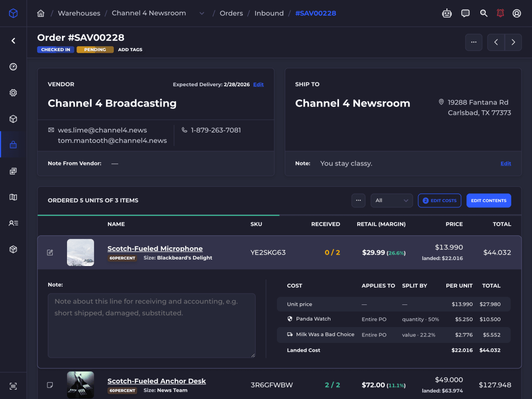Screen dimensions: 532x399
Task: Click the #SAV00228 breadcrumb
Action: point(316,13)
